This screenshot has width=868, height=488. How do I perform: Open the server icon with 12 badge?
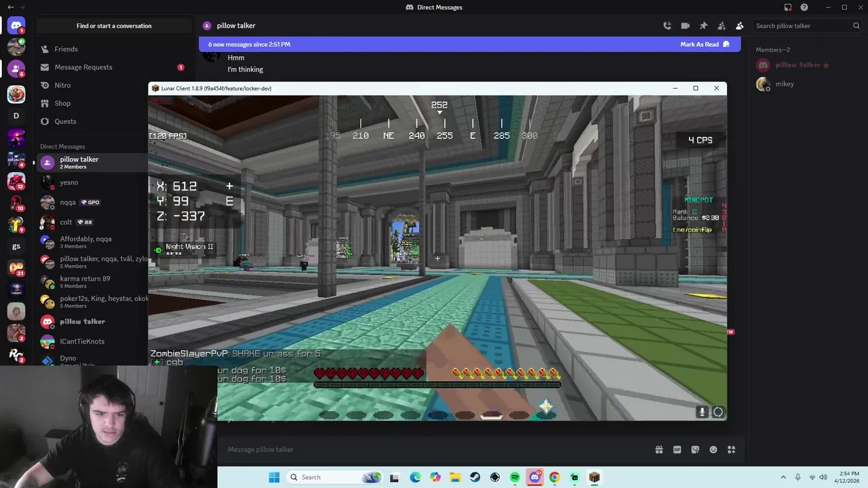pos(16,181)
